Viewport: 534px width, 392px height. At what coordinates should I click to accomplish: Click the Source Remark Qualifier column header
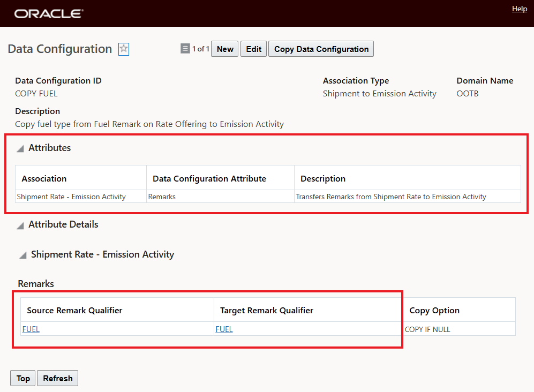74,310
